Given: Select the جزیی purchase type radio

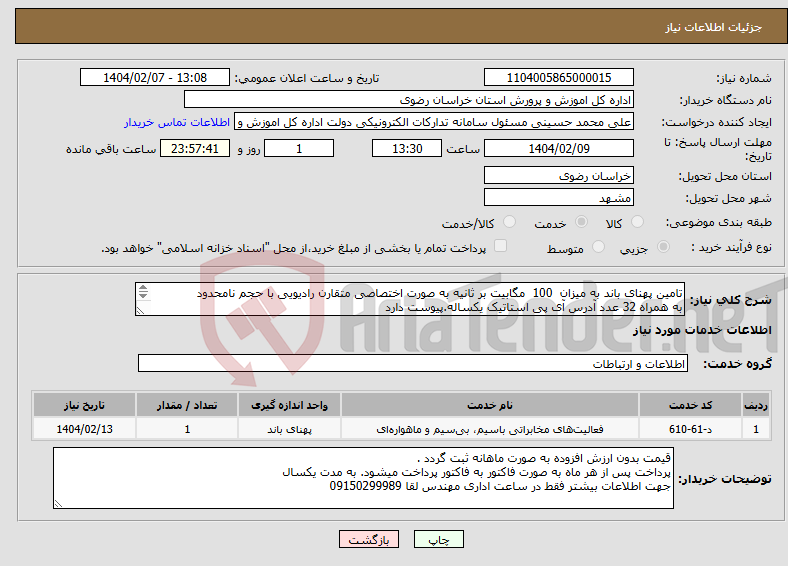Looking at the screenshot, I should pyautogui.click(x=663, y=246).
